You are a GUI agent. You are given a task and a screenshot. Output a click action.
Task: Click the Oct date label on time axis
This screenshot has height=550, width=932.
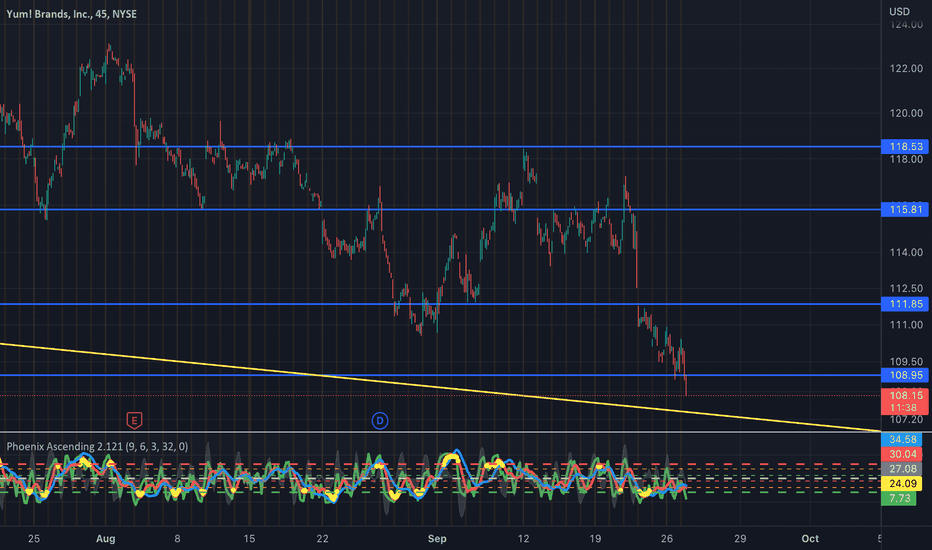[x=810, y=539]
